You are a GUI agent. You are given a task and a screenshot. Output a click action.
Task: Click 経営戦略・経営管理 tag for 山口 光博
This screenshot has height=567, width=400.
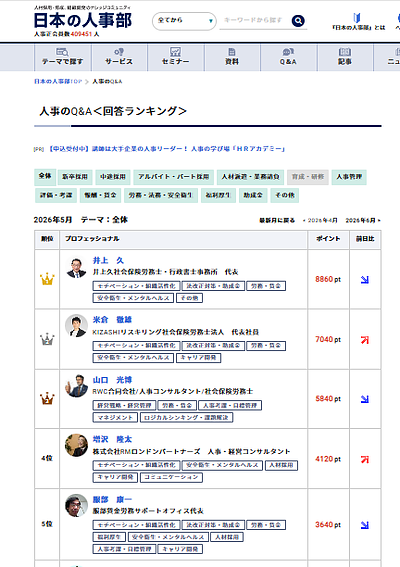tap(124, 405)
